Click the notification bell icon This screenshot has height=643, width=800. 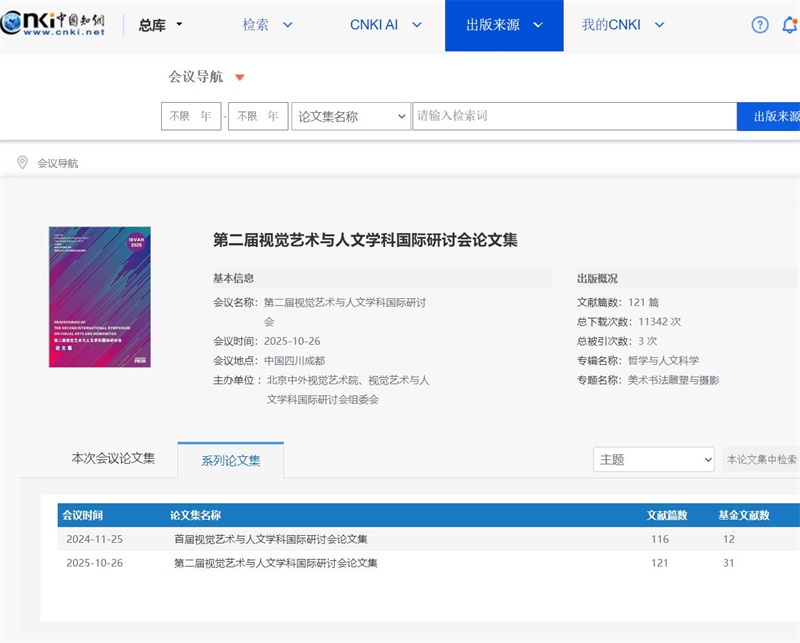[790, 25]
